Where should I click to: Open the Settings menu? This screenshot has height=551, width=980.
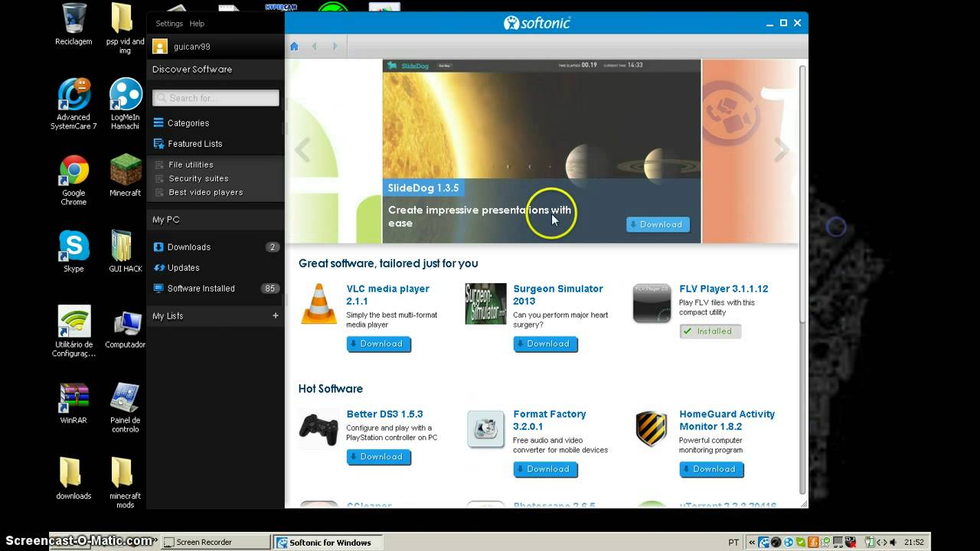point(169,24)
